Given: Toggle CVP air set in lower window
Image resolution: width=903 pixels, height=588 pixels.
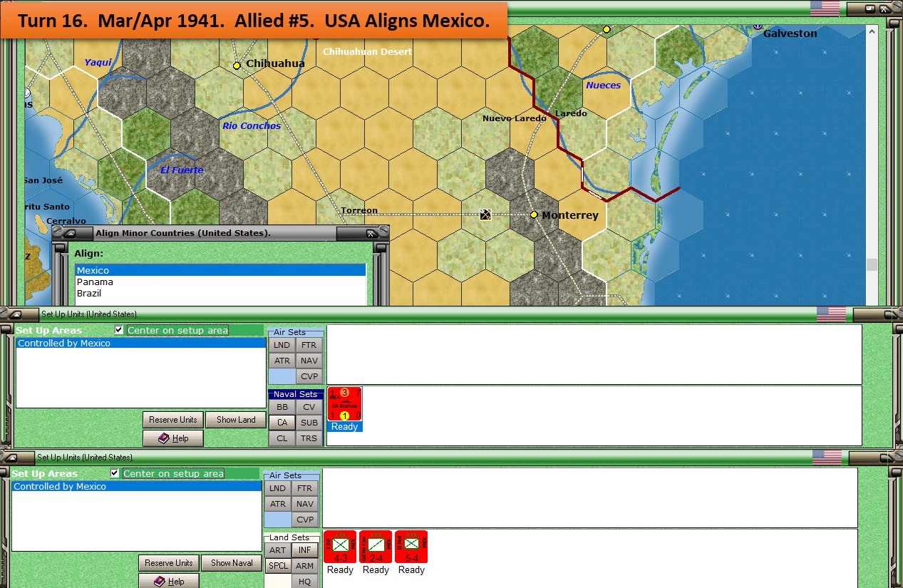Looking at the screenshot, I should pyautogui.click(x=305, y=520).
